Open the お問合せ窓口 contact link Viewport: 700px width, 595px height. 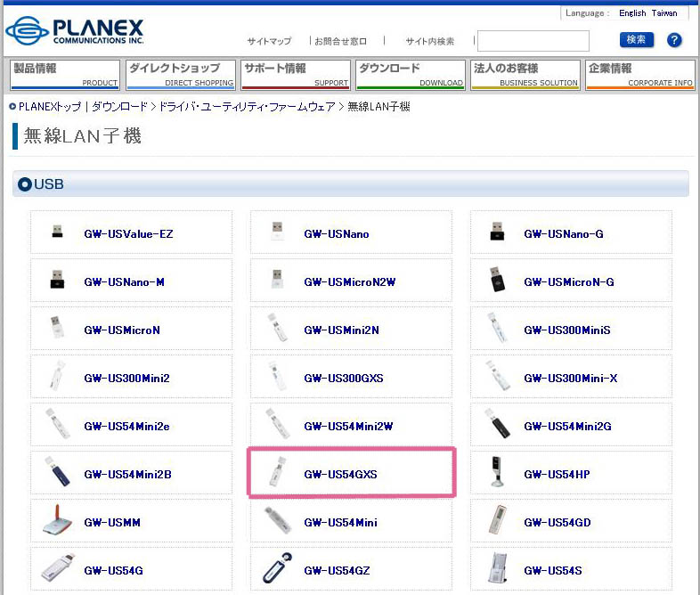(x=340, y=41)
